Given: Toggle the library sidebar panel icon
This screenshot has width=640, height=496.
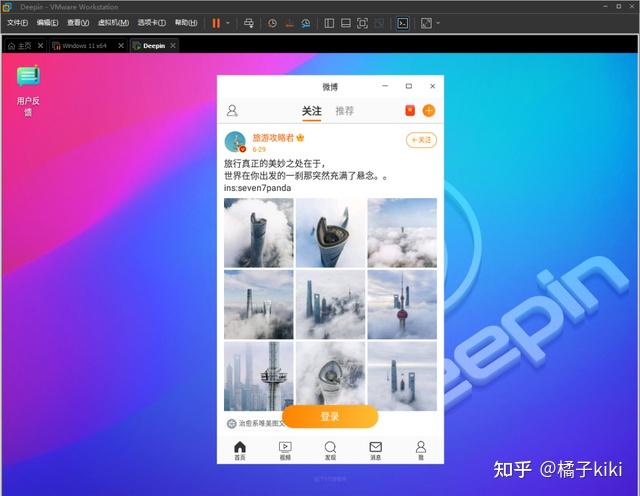Looking at the screenshot, I should 329,23.
